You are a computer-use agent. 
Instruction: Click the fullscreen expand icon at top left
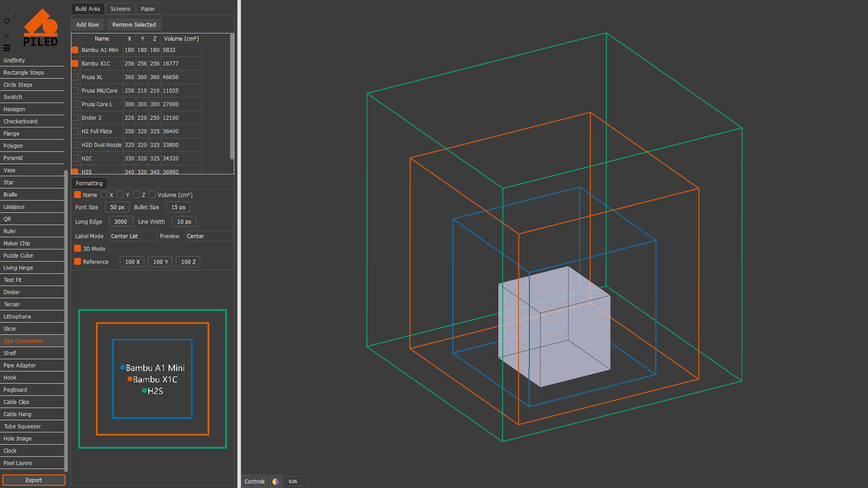6,7
